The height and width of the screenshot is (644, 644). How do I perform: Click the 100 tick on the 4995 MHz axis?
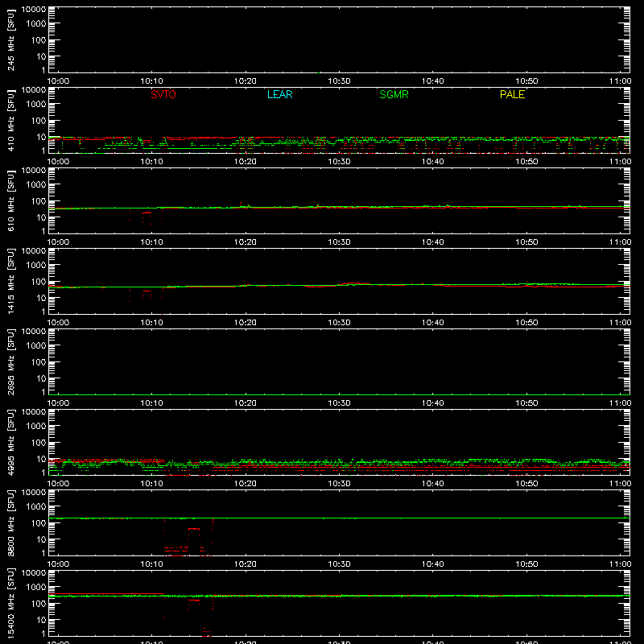coord(39,442)
